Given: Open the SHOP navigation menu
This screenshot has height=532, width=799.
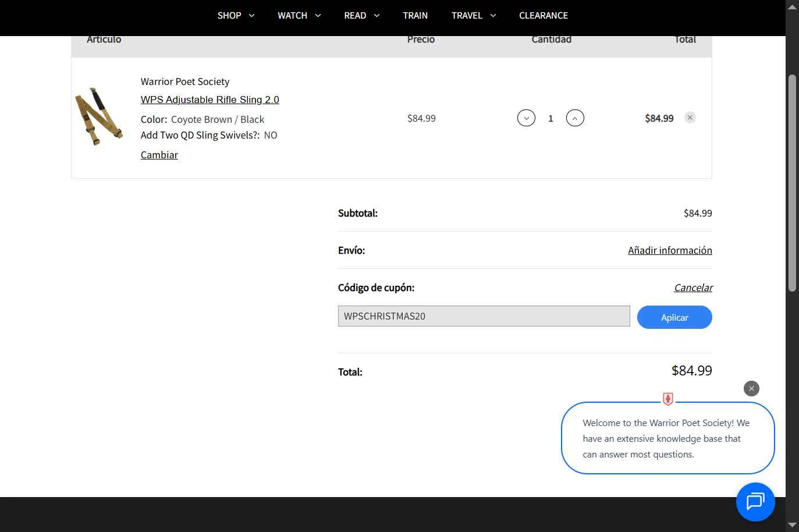Looking at the screenshot, I should pyautogui.click(x=229, y=16).
